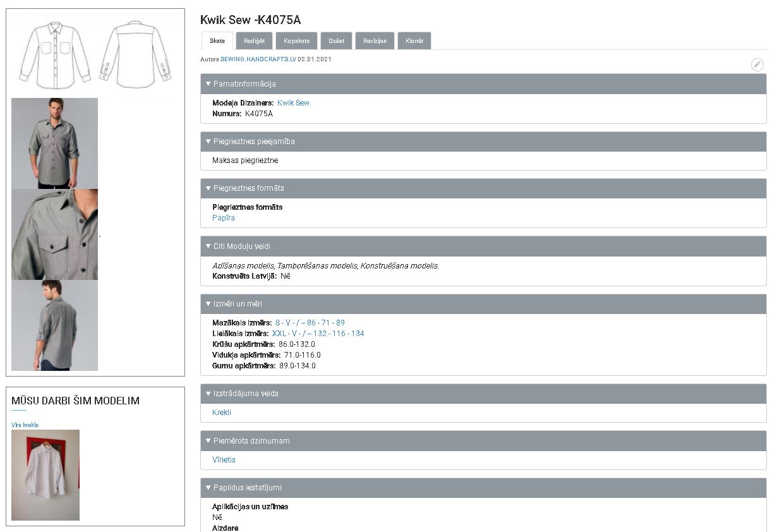Viewport: 777px width, 532px height.
Task: Switch to the Rediģēt tab
Action: [254, 41]
